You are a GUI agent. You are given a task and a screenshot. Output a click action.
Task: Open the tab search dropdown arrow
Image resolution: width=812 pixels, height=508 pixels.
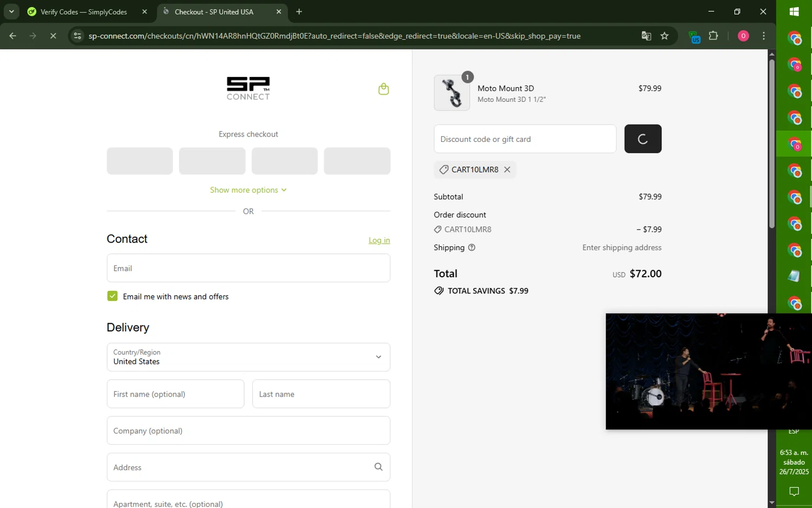point(11,11)
